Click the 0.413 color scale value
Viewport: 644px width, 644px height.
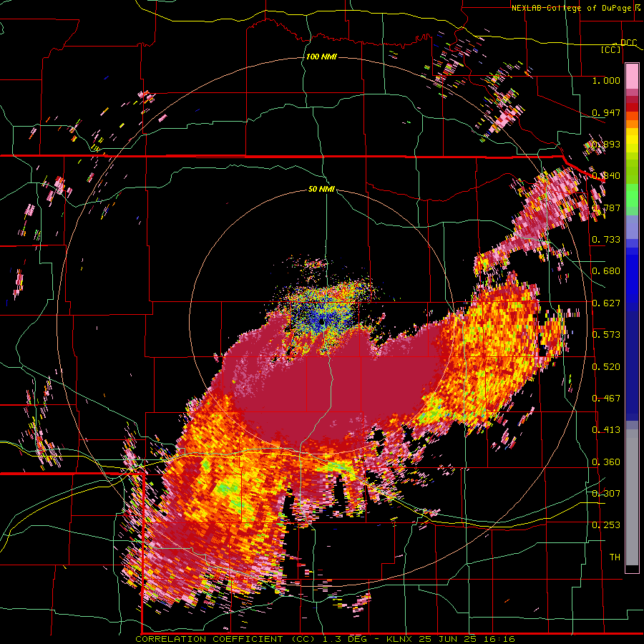606,430
